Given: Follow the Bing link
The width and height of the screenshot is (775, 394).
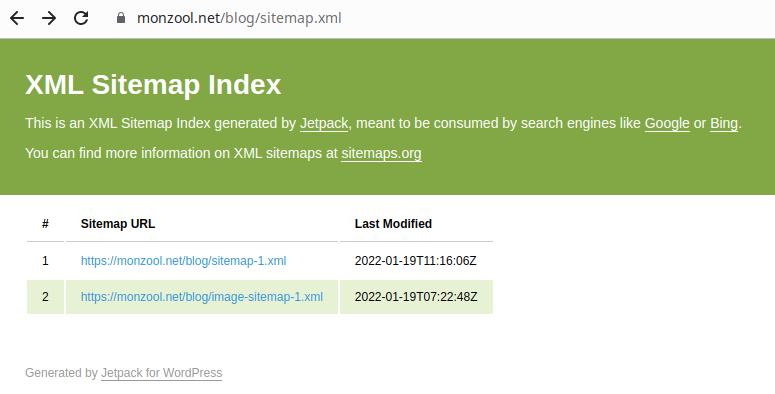Looking at the screenshot, I should point(724,123).
